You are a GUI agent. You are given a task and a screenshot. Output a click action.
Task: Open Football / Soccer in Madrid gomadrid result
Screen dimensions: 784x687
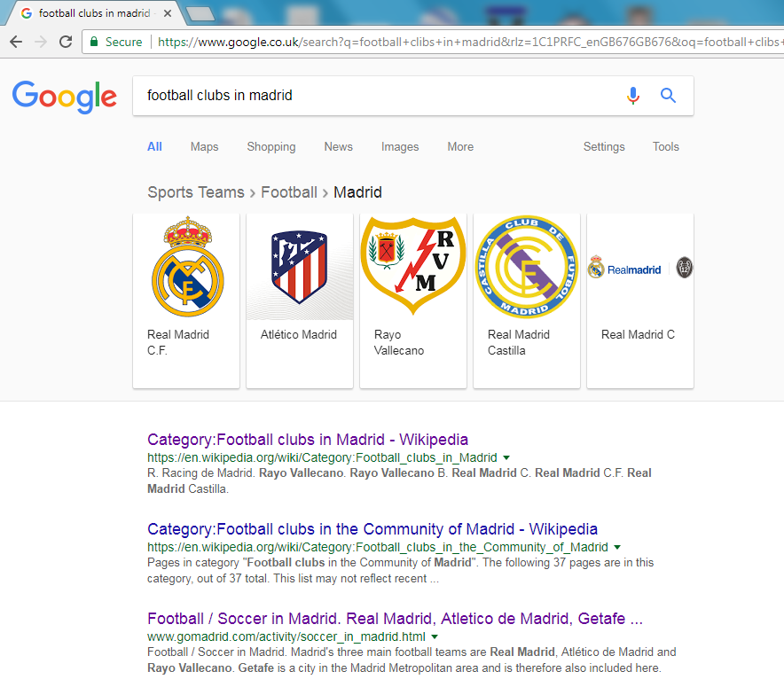[x=395, y=619]
